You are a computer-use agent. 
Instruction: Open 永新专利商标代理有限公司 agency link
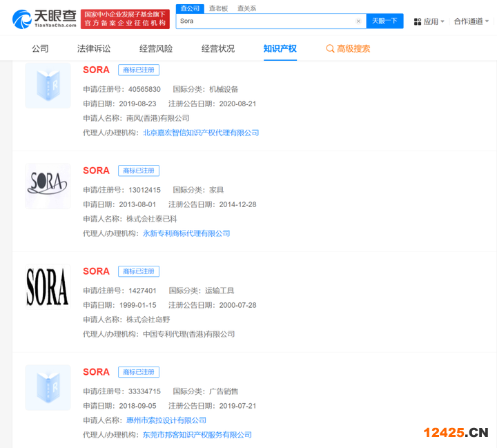(x=186, y=233)
